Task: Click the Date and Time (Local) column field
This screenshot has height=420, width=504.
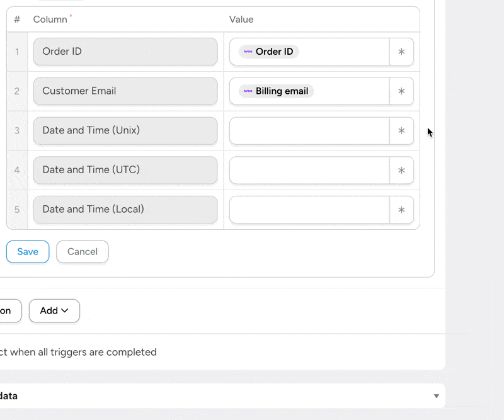Action: 125,210
